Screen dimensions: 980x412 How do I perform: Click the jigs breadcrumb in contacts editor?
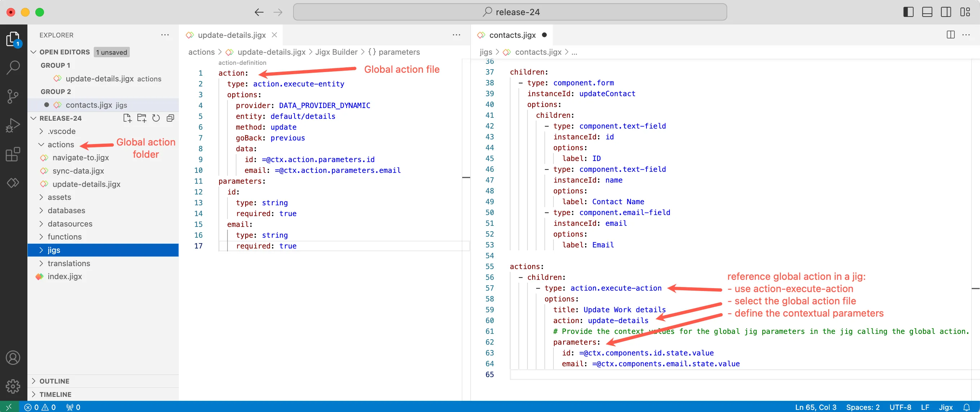coord(486,52)
